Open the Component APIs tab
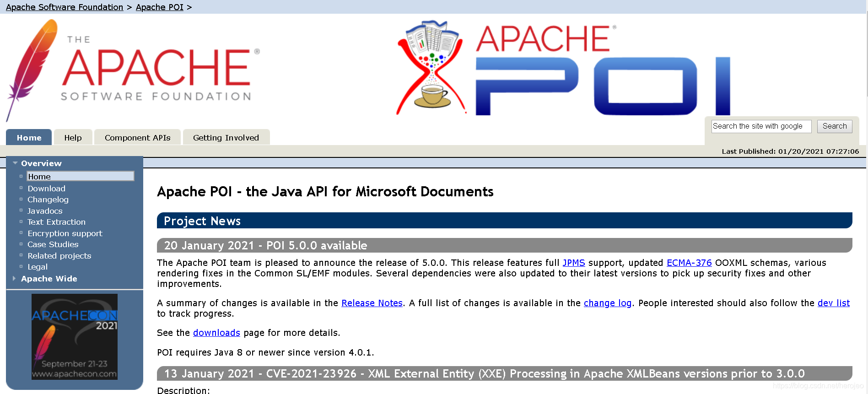This screenshot has width=868, height=394. pyautogui.click(x=137, y=137)
